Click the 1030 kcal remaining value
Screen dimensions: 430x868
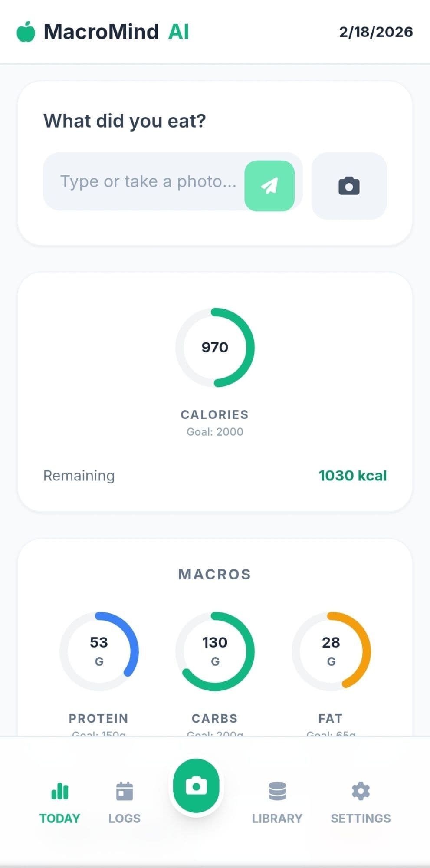click(x=352, y=476)
